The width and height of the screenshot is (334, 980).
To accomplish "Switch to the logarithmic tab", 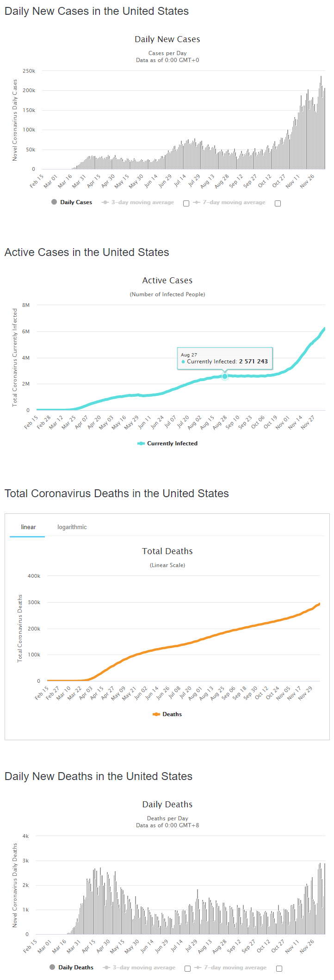I will point(72,527).
